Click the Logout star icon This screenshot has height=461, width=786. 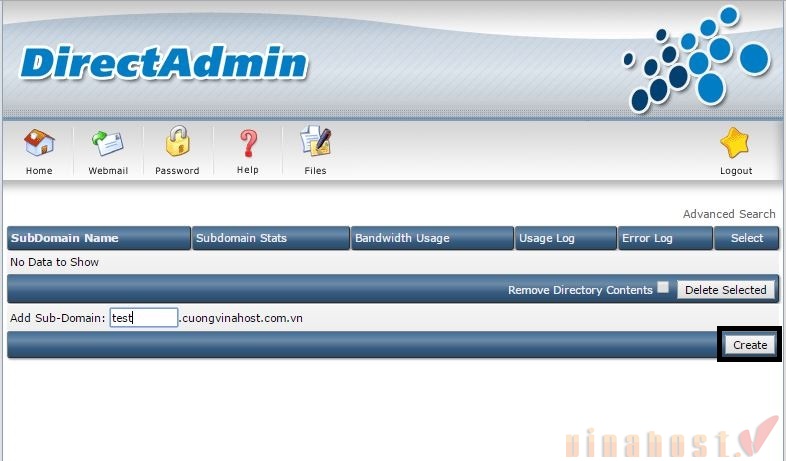tap(735, 142)
